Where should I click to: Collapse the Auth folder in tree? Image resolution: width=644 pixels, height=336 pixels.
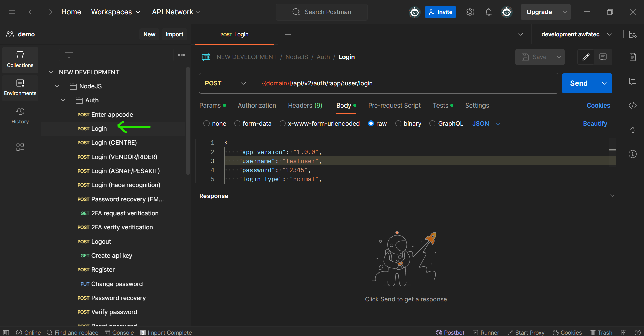pyautogui.click(x=63, y=100)
